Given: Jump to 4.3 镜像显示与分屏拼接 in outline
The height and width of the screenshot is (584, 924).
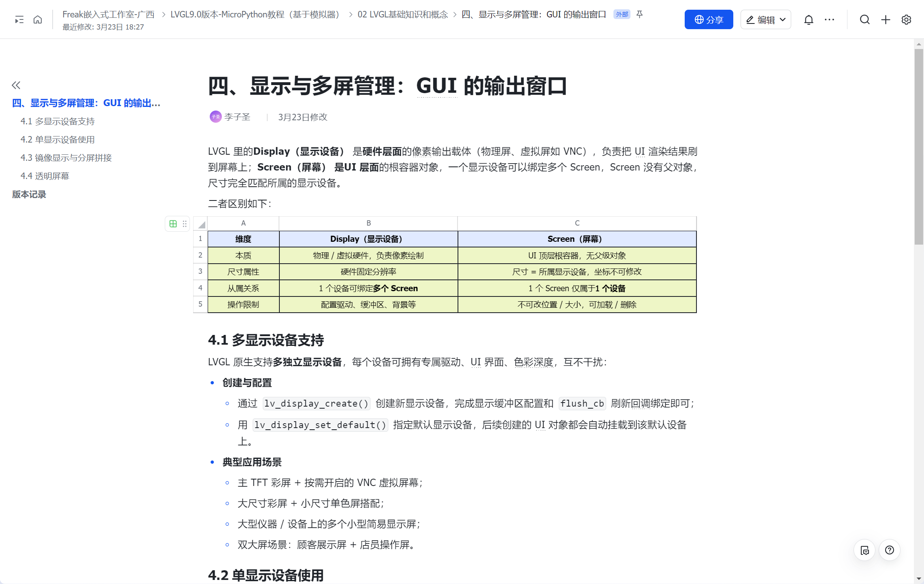Looking at the screenshot, I should 66,158.
